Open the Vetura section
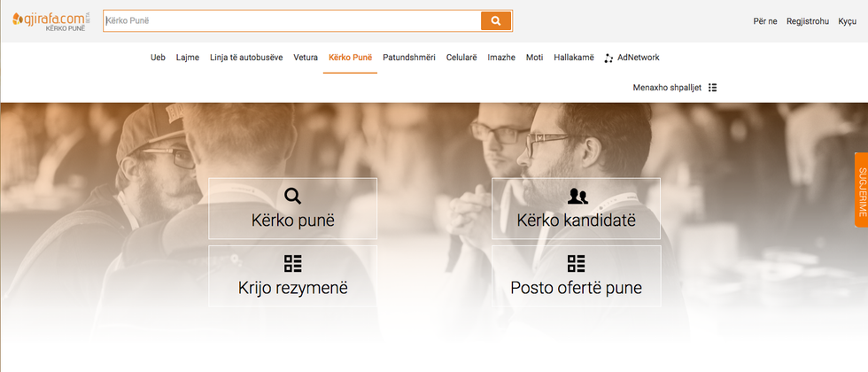868x372 pixels. coord(306,58)
